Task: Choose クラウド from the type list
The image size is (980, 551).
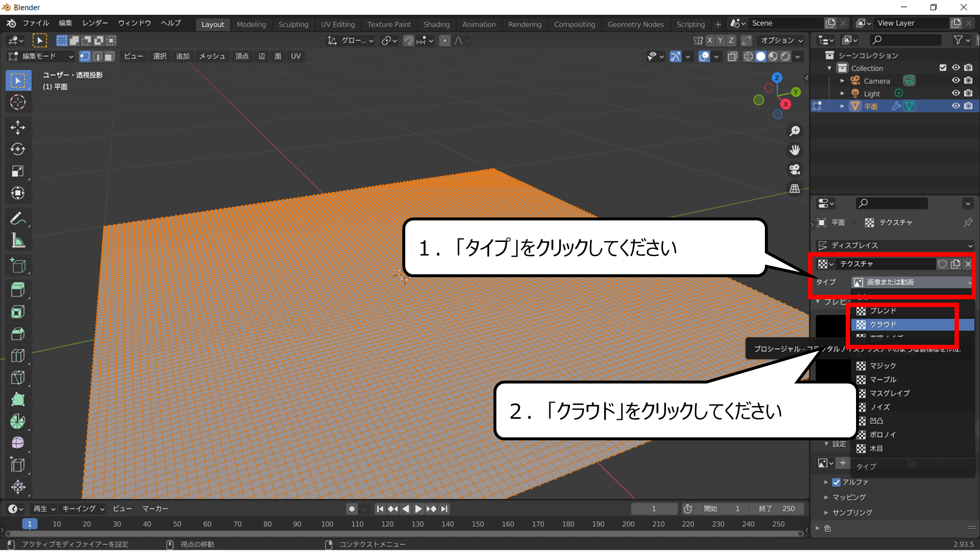Action: [x=912, y=325]
